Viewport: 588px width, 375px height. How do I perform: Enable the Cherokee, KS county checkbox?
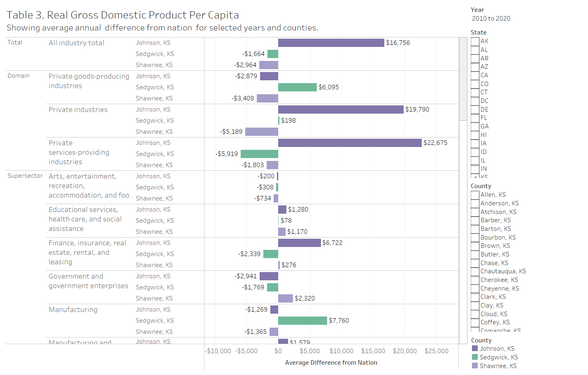(475, 280)
